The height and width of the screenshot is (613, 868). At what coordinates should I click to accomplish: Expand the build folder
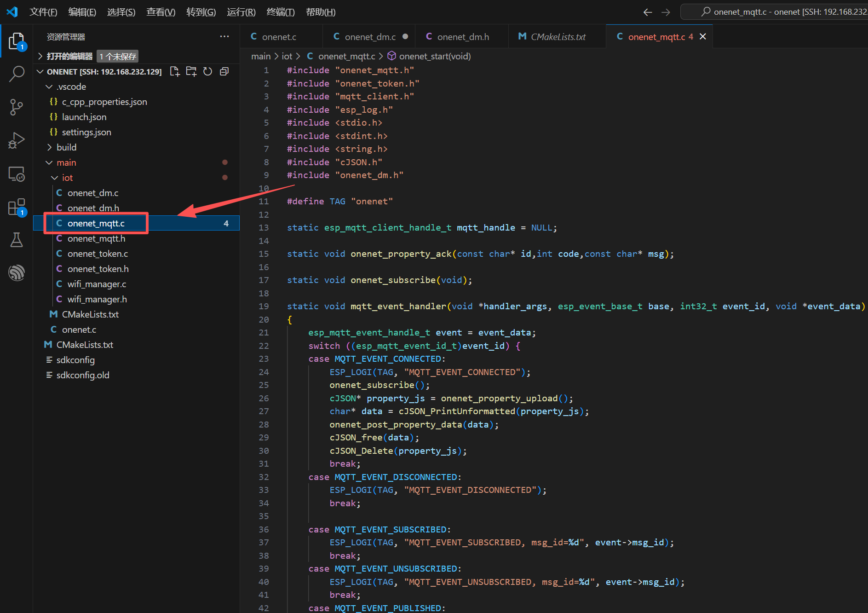tap(49, 148)
